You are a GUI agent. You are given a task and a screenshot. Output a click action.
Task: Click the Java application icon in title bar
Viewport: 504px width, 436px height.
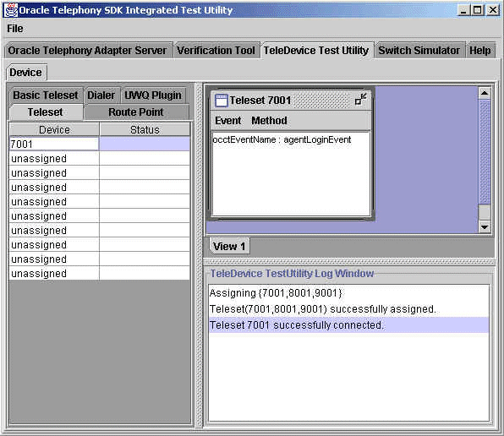click(x=10, y=10)
